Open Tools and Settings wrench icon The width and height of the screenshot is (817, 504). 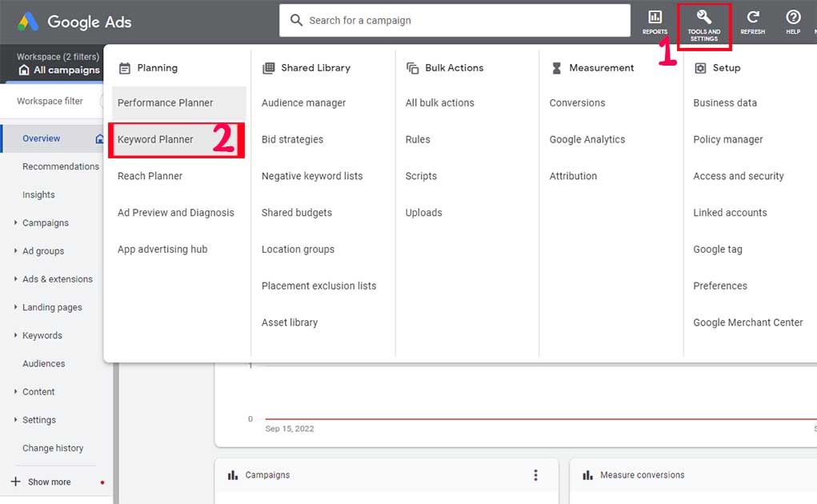click(x=704, y=17)
